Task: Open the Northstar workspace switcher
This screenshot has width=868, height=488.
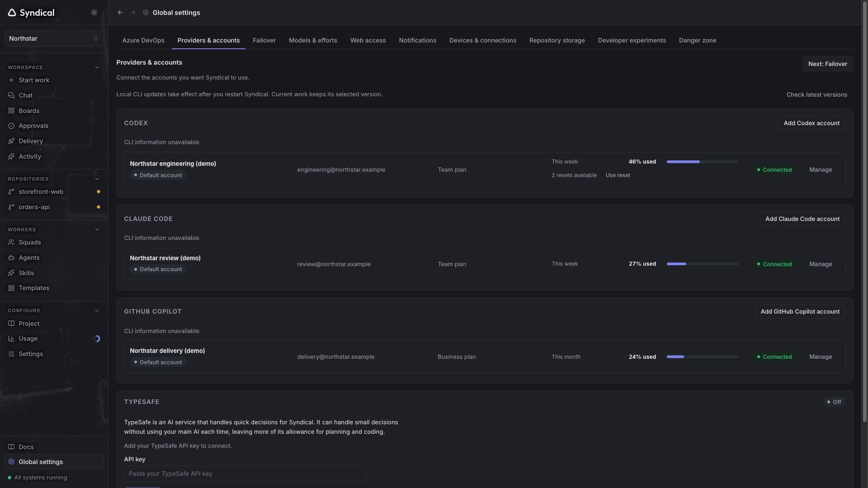Action: tap(54, 38)
